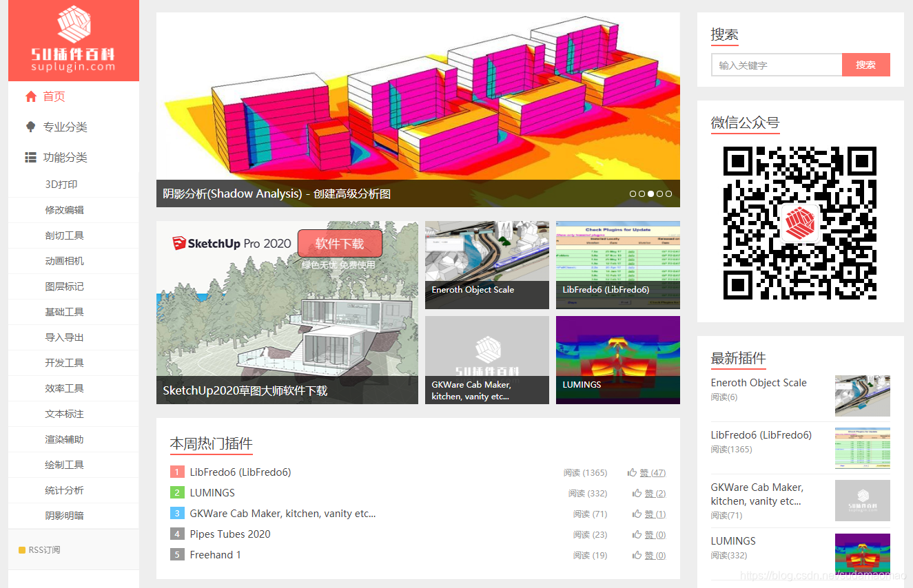Click 赞 (2) like link
The width and height of the screenshot is (913, 588).
tap(655, 494)
